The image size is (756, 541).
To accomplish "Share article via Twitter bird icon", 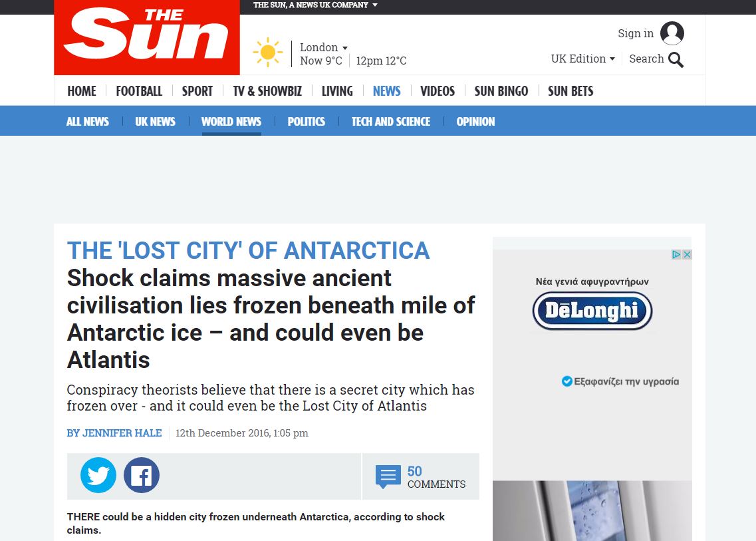I will click(x=98, y=475).
